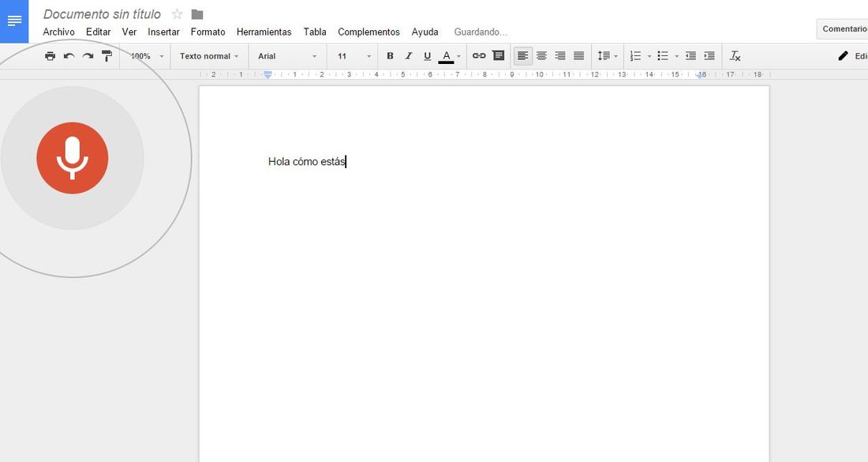868x462 pixels.
Task: Decrease indent
Action: pyautogui.click(x=690, y=56)
